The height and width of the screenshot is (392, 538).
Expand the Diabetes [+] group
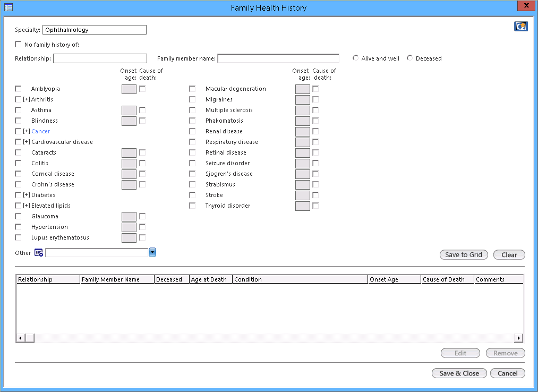pyautogui.click(x=27, y=195)
